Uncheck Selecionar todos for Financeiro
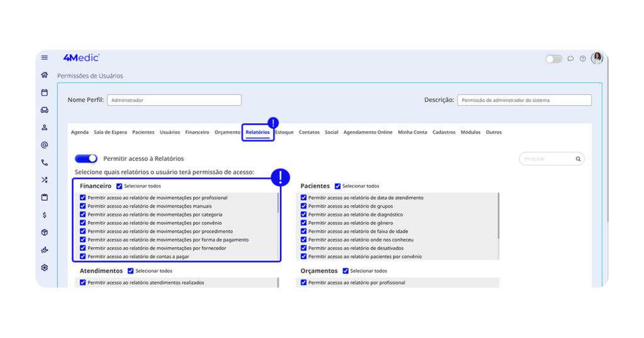This screenshot has width=644, height=338. click(119, 186)
